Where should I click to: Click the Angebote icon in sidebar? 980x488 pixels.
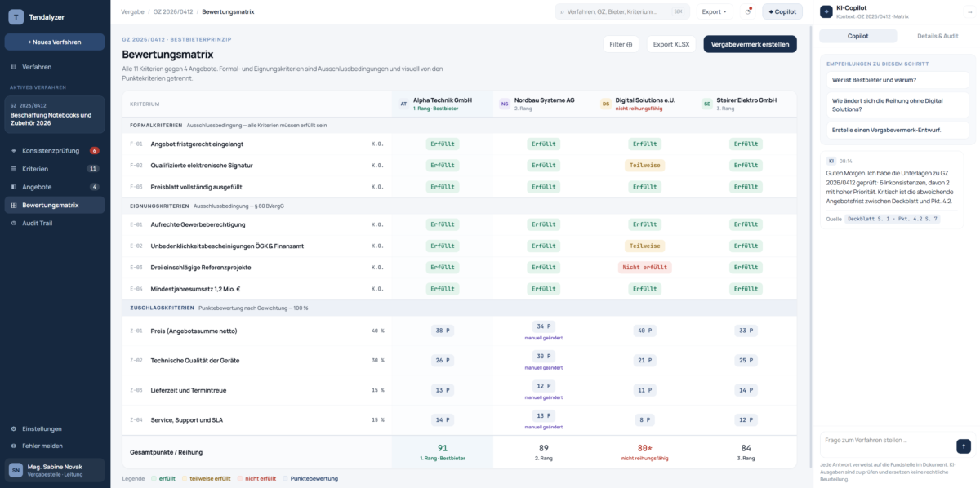point(14,187)
